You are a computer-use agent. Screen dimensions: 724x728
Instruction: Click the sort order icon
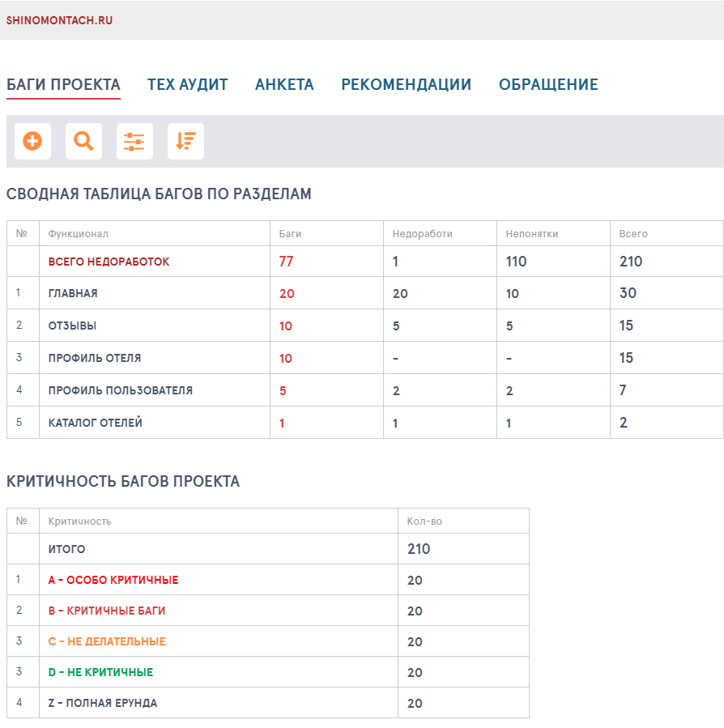pyautogui.click(x=185, y=141)
